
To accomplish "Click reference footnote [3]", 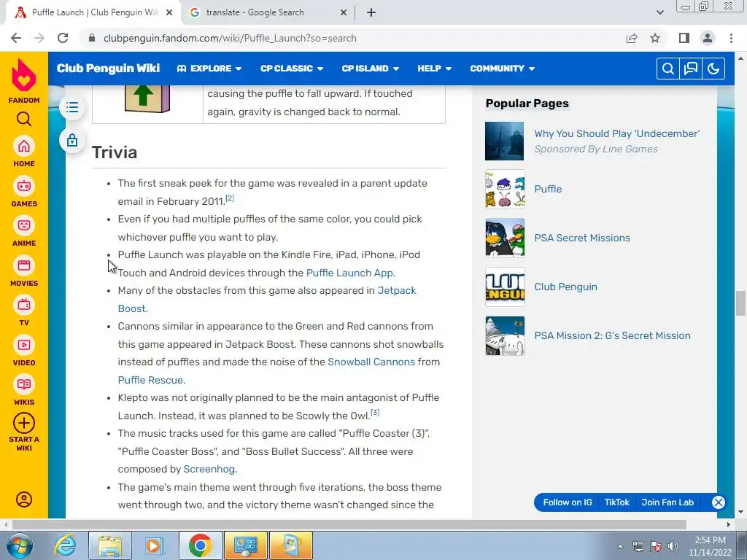I will tap(375, 413).
